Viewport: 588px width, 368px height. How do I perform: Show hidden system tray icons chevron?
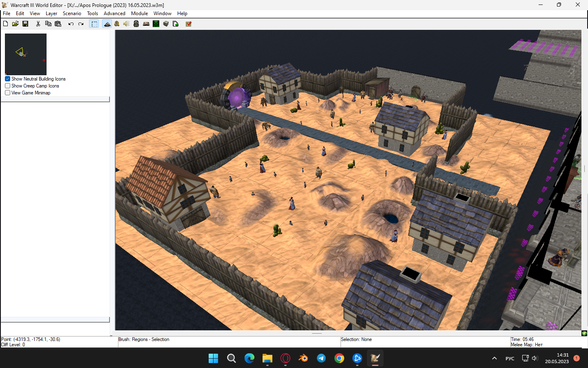(x=494, y=358)
